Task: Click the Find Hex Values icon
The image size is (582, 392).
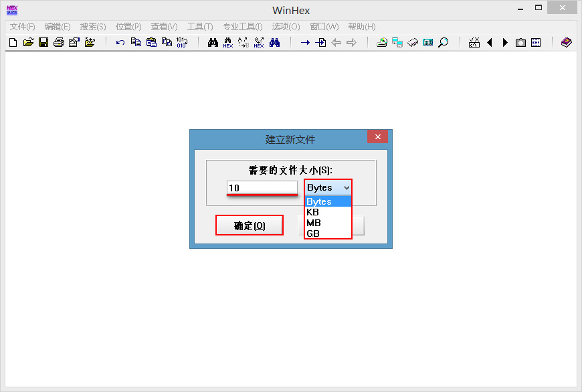Action: pos(228,43)
